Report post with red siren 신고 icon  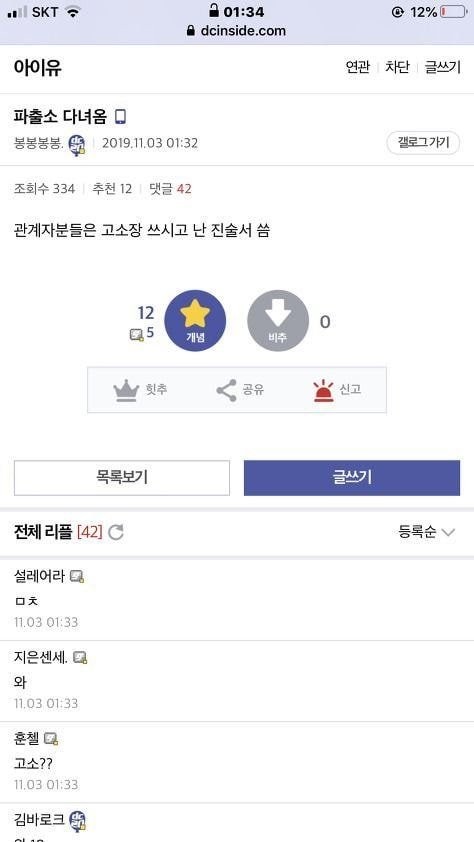click(323, 390)
